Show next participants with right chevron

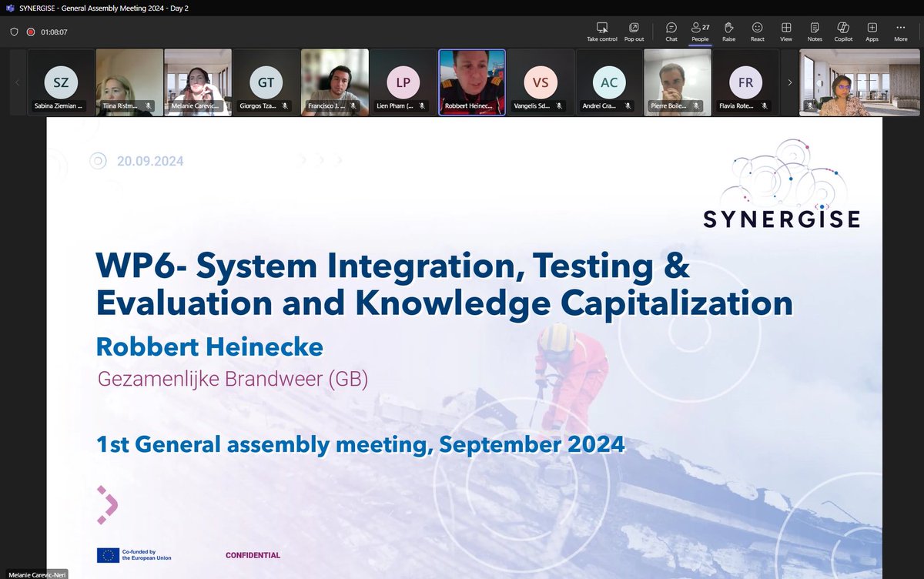coord(789,82)
